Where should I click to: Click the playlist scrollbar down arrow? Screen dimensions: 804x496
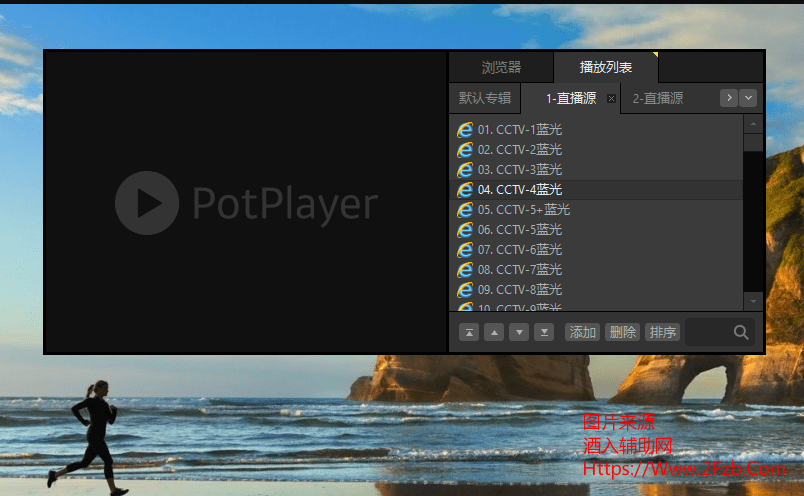coord(753,301)
